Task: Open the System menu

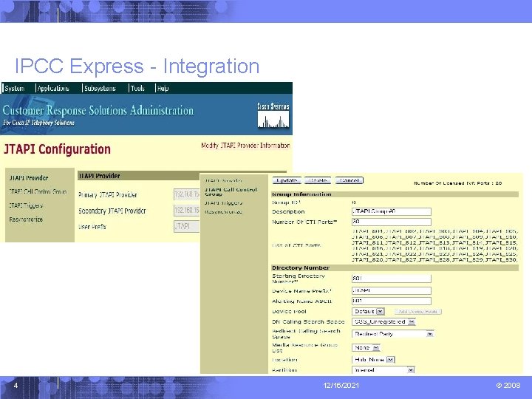Action: pos(15,88)
